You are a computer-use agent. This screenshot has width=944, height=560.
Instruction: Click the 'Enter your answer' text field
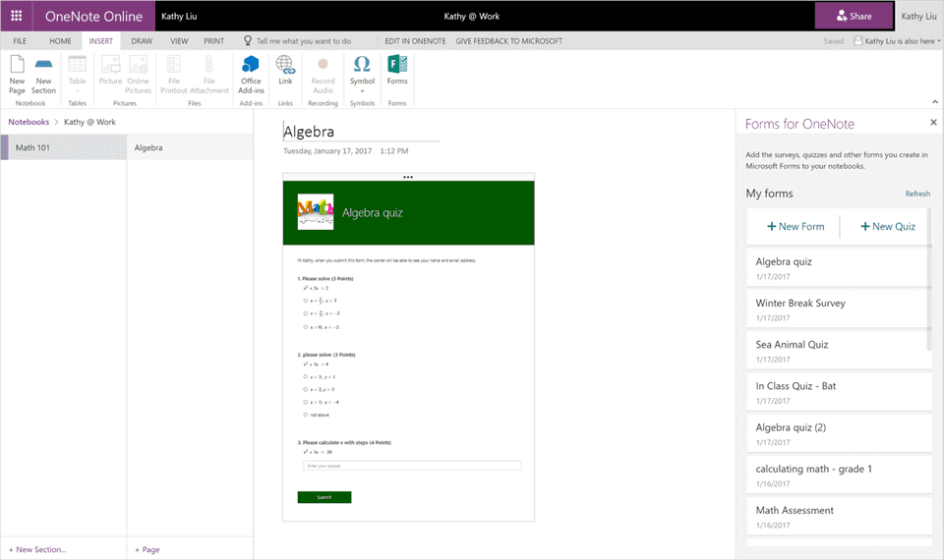coord(412,466)
